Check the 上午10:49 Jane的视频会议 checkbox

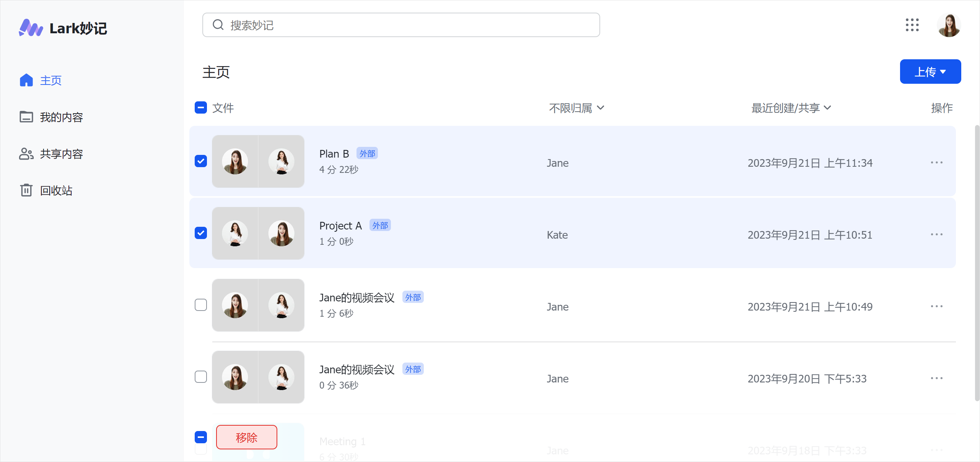201,305
